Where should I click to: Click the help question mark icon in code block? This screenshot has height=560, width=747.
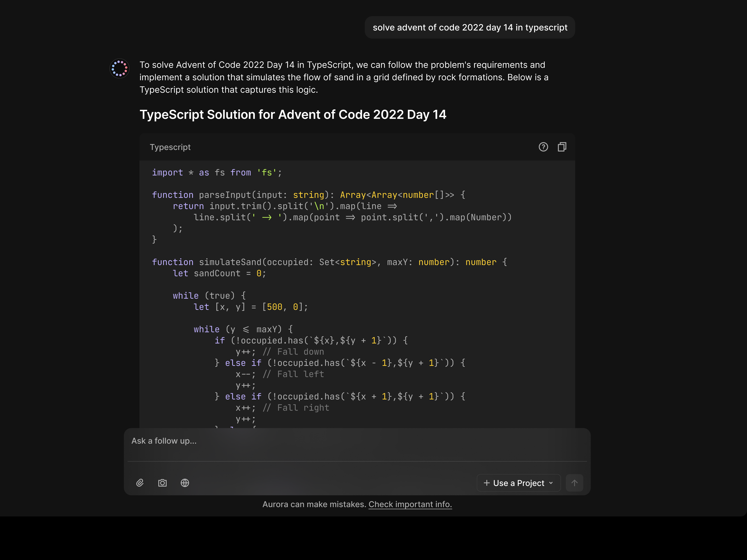tap(543, 147)
